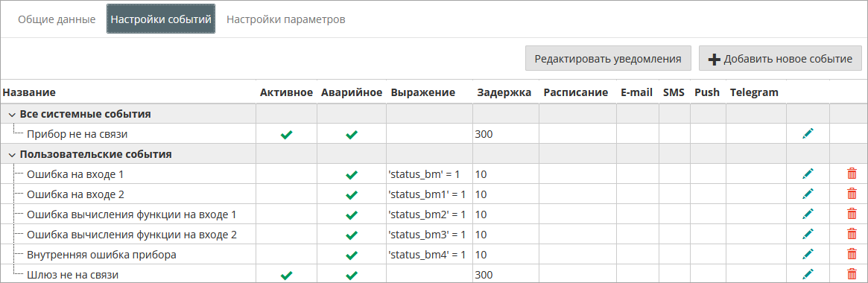Switch to the 'Настройки параметров' tab
This screenshot has height=283, width=868.
(x=285, y=19)
